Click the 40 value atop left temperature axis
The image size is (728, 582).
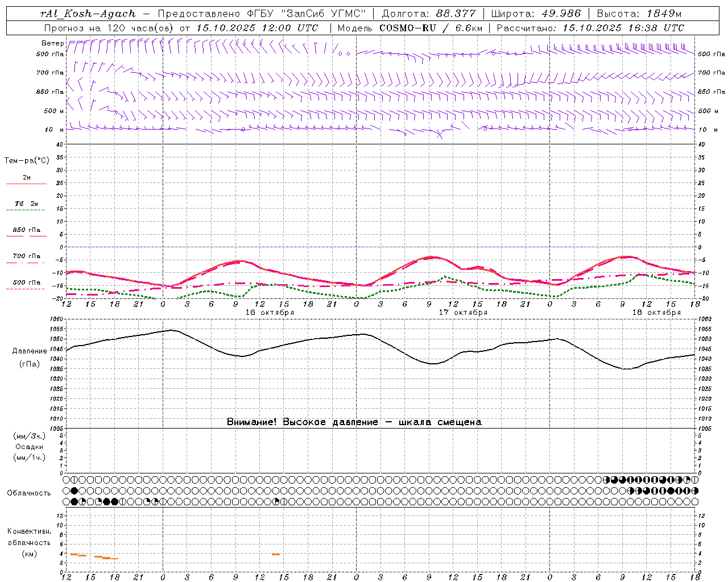pyautogui.click(x=60, y=145)
